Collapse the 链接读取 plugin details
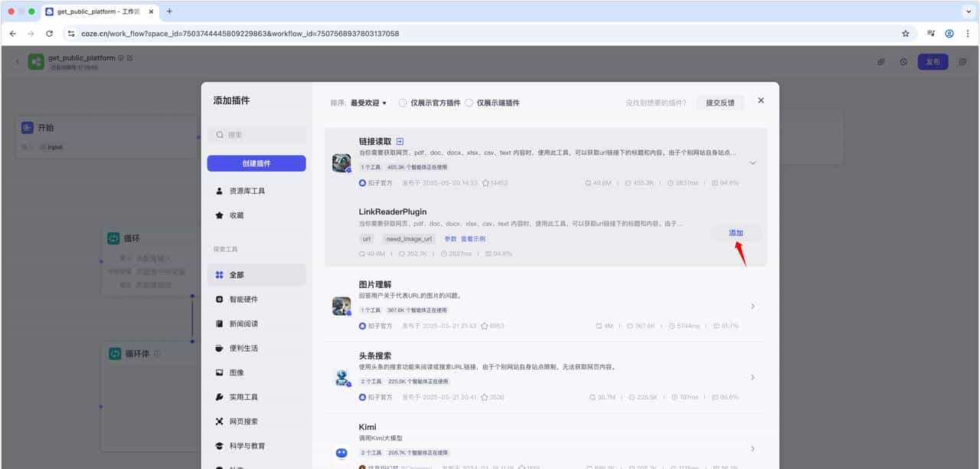The width and height of the screenshot is (980, 469). click(753, 162)
